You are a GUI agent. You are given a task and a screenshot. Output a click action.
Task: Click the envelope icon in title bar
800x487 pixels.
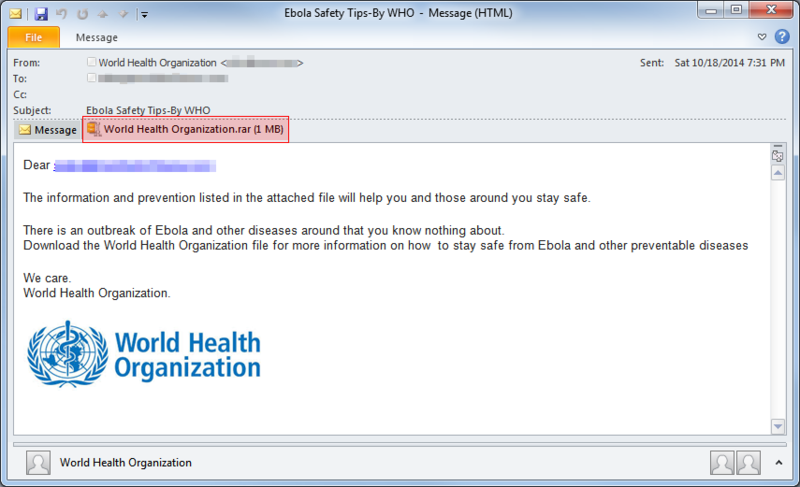click(16, 15)
